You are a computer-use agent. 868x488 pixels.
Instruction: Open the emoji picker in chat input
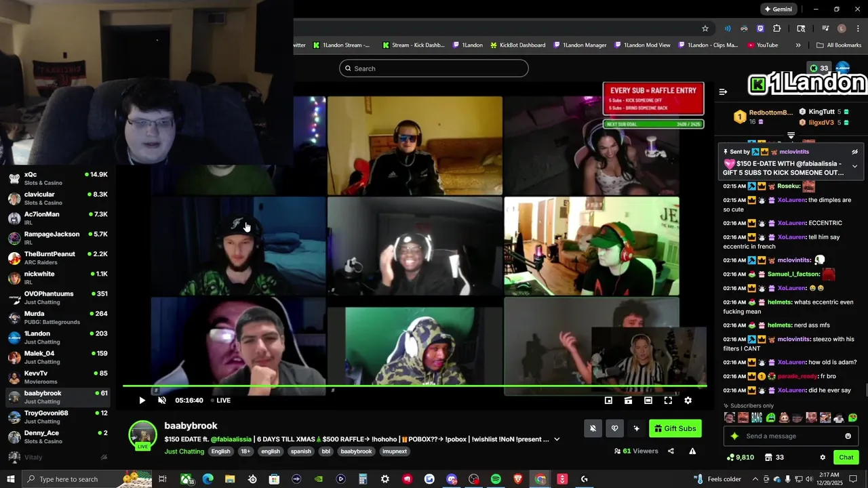tap(848, 436)
